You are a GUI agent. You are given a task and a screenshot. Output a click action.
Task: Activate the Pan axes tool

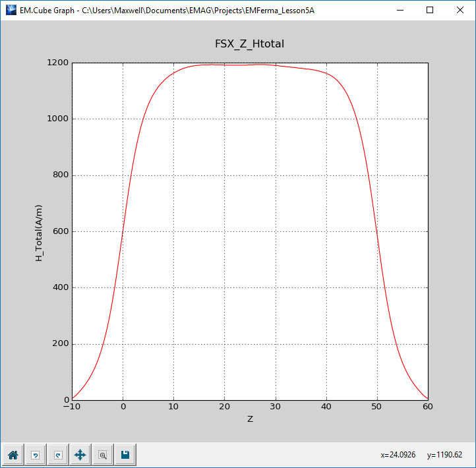[x=80, y=455]
